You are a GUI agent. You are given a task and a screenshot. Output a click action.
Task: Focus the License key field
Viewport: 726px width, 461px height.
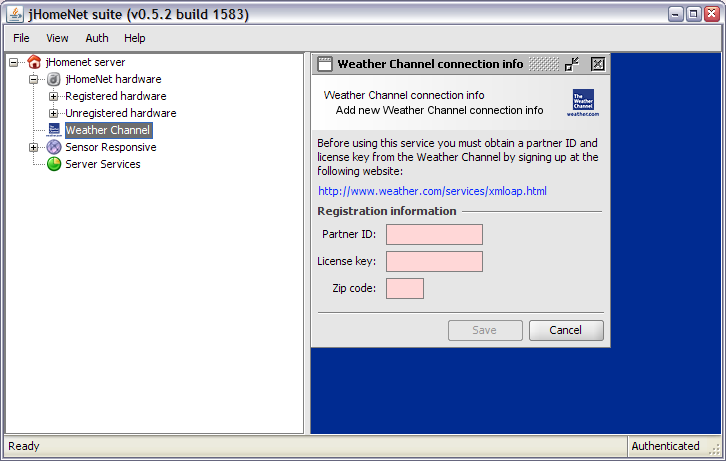pyautogui.click(x=434, y=262)
